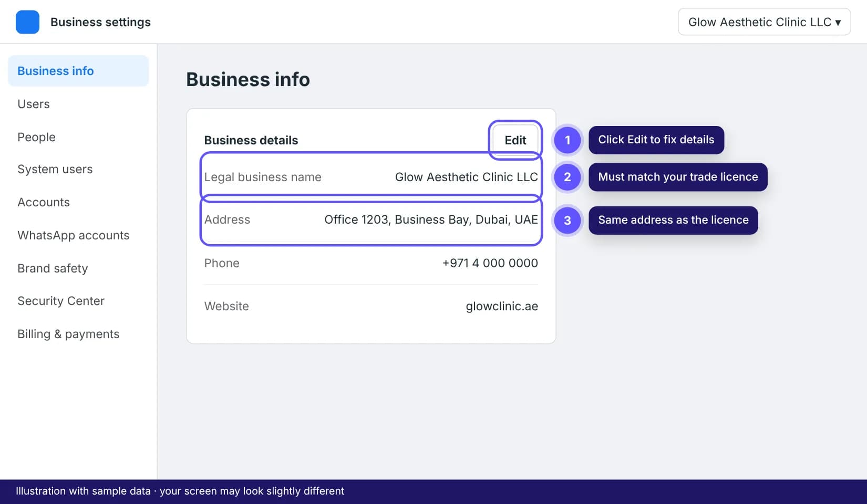Viewport: 867px width, 504px height.
Task: Go to People in the sidebar
Action: click(x=36, y=137)
